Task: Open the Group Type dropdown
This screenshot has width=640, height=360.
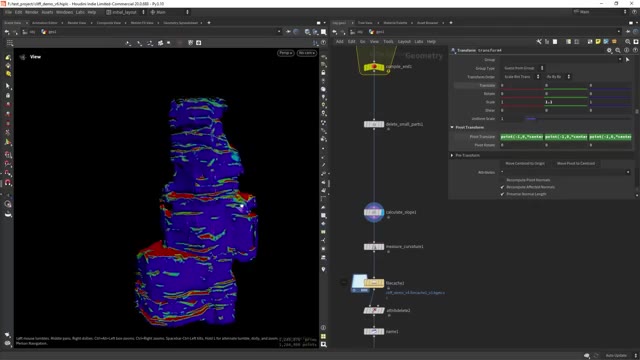Action: [523, 68]
